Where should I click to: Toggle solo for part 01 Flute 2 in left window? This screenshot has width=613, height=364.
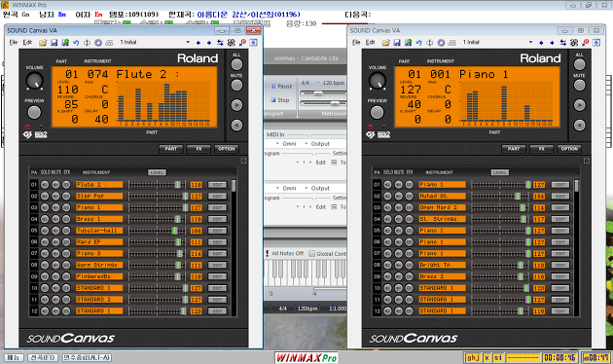pyautogui.click(x=45, y=185)
